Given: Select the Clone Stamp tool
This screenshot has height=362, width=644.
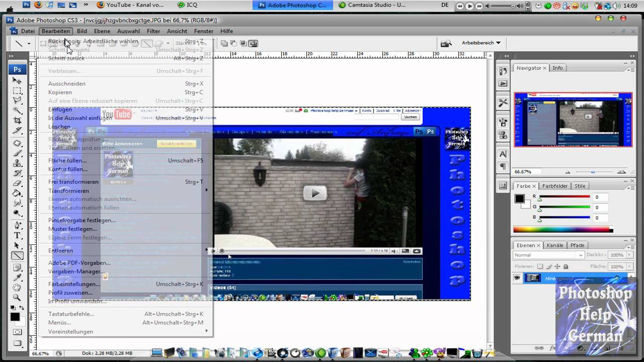Looking at the screenshot, I should pyautogui.click(x=17, y=163).
